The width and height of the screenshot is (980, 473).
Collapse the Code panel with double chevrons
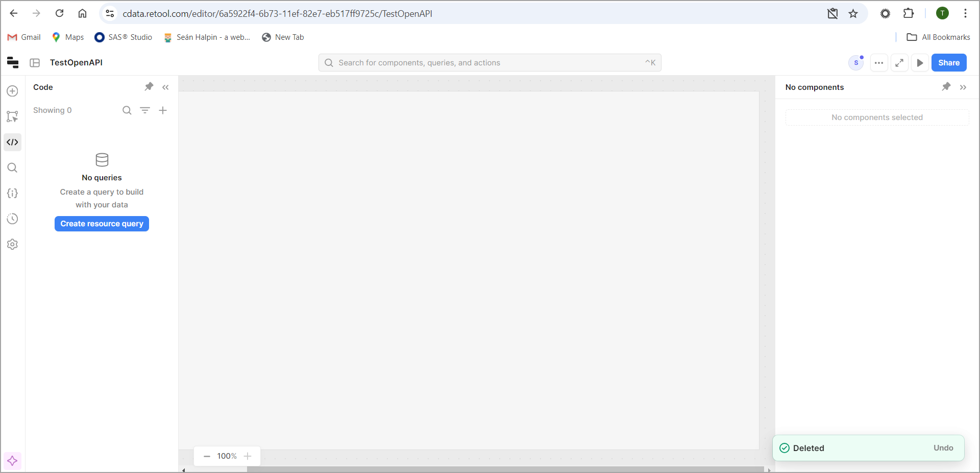coord(165,87)
